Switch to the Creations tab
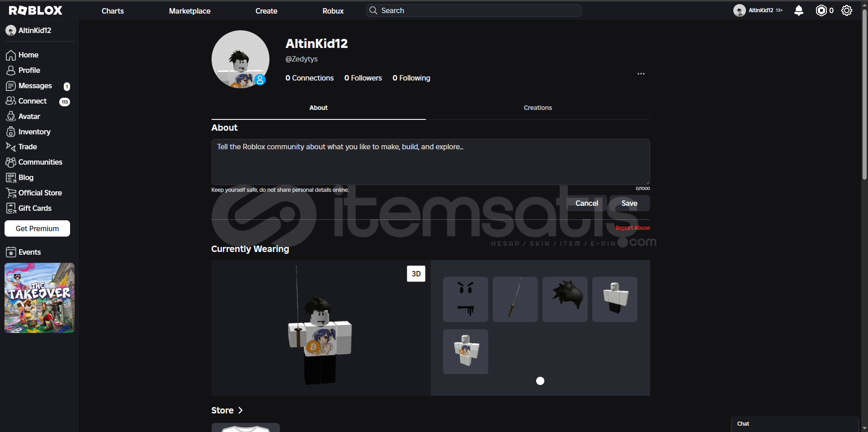The image size is (868, 432). click(538, 108)
